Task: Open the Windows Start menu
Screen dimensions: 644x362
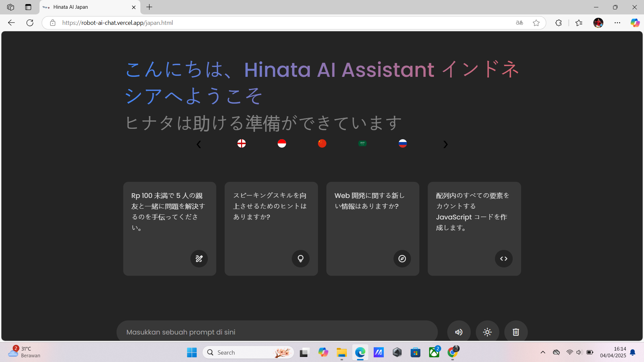Action: 192,352
